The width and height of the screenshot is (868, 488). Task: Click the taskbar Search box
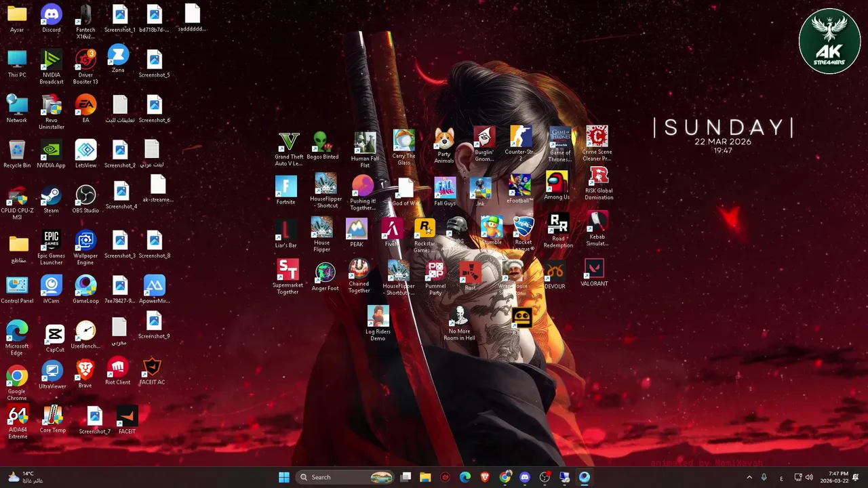(346, 477)
